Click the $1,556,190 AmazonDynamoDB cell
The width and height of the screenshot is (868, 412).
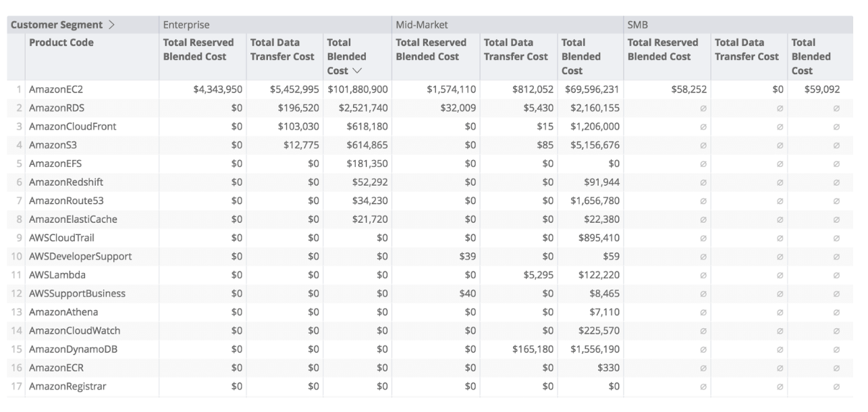[595, 349]
